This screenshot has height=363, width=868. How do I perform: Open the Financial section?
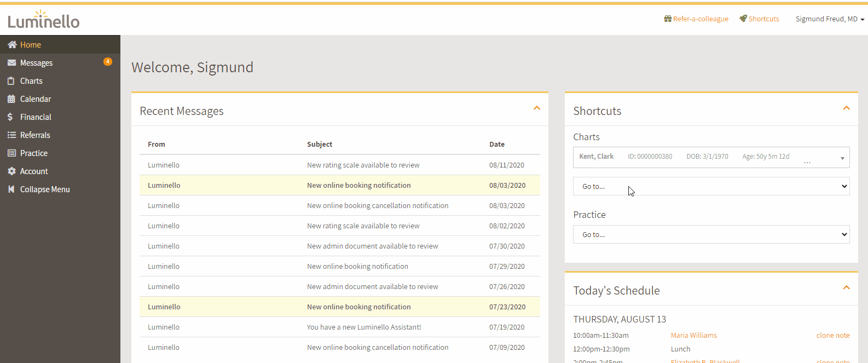[x=60, y=117]
